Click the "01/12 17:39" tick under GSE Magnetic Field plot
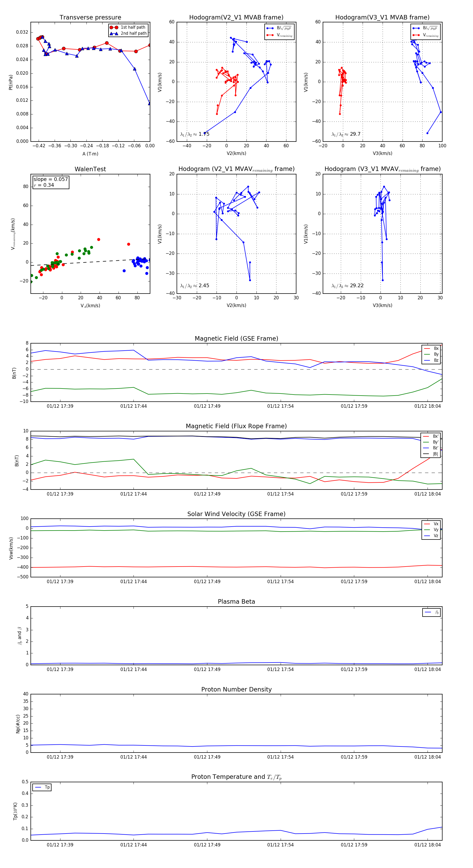 click(x=60, y=406)
